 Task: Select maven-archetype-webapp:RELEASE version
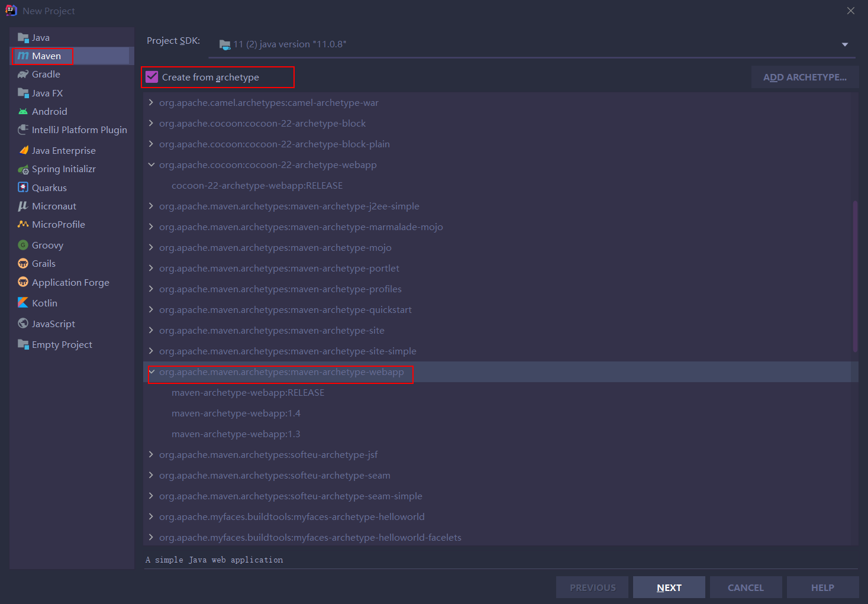click(x=248, y=392)
